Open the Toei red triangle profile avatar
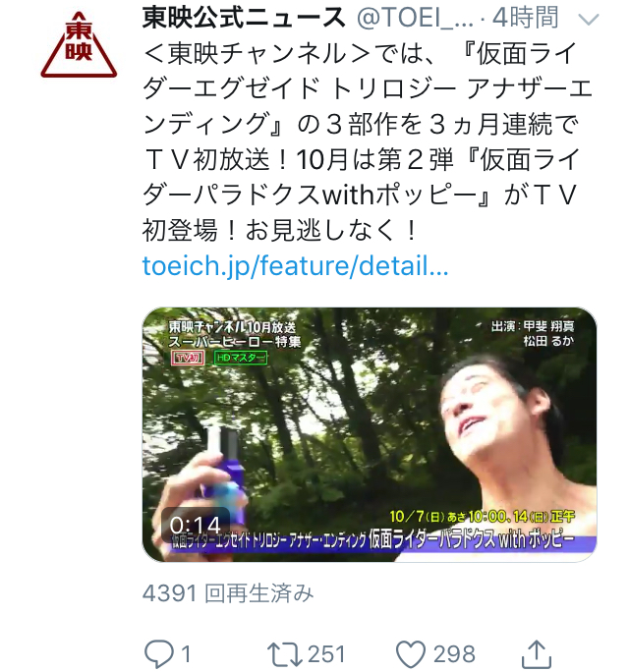629x672 pixels. [79, 45]
